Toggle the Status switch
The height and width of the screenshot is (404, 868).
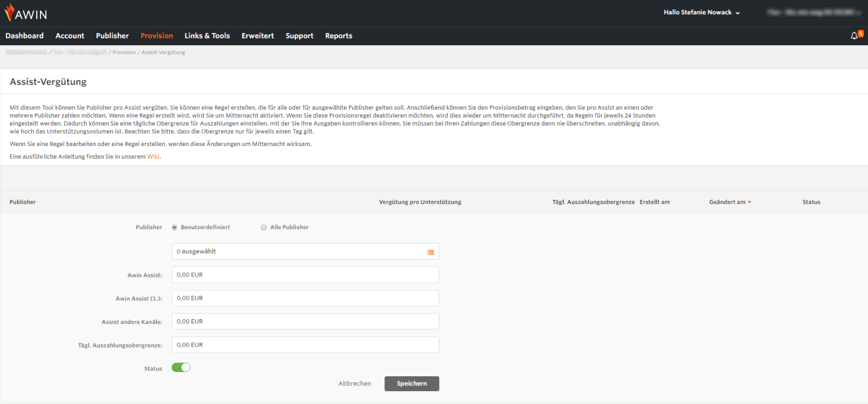[181, 368]
